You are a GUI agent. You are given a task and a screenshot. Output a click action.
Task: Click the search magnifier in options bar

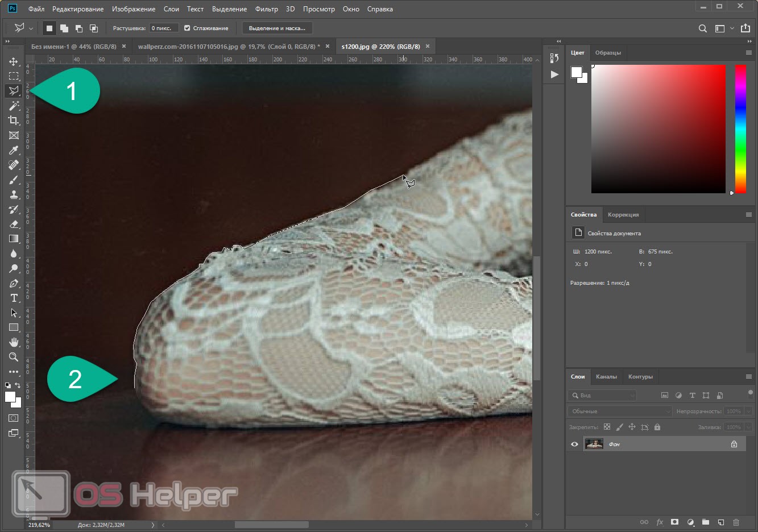pyautogui.click(x=703, y=28)
